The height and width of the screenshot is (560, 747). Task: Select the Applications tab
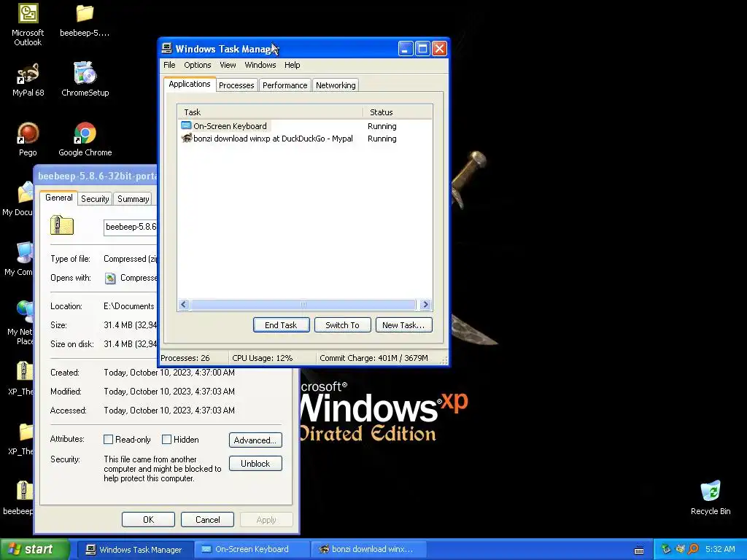tap(189, 84)
